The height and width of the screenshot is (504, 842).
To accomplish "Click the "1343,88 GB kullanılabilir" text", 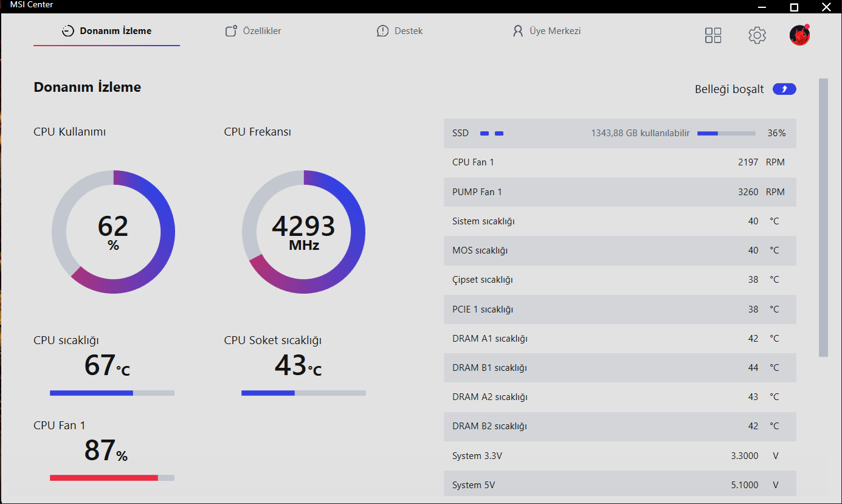I will pos(640,133).
